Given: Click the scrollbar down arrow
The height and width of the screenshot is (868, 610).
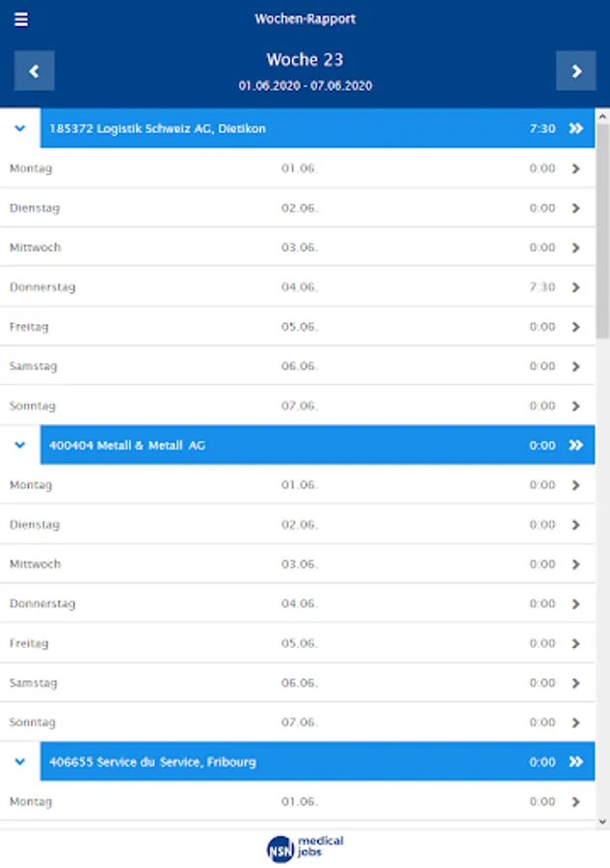Looking at the screenshot, I should point(603,822).
